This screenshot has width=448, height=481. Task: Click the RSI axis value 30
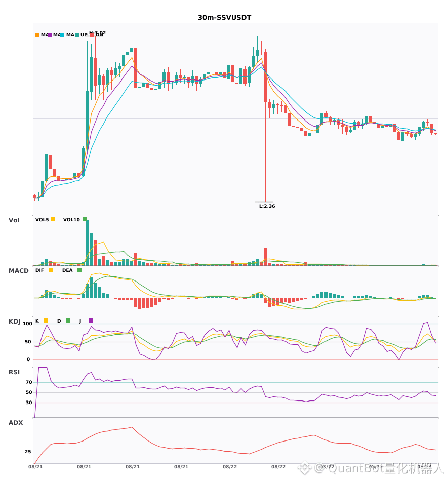29,403
